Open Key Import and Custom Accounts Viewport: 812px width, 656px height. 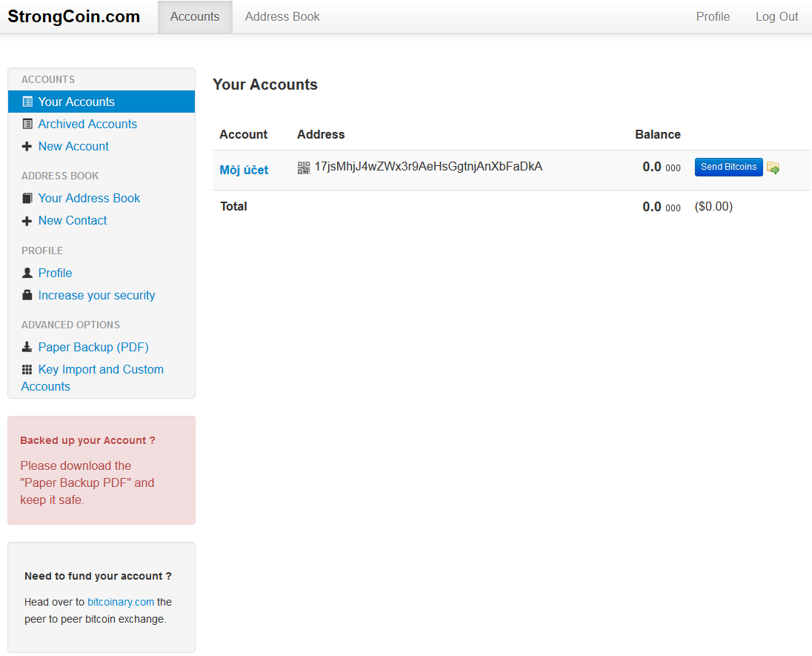(x=92, y=378)
